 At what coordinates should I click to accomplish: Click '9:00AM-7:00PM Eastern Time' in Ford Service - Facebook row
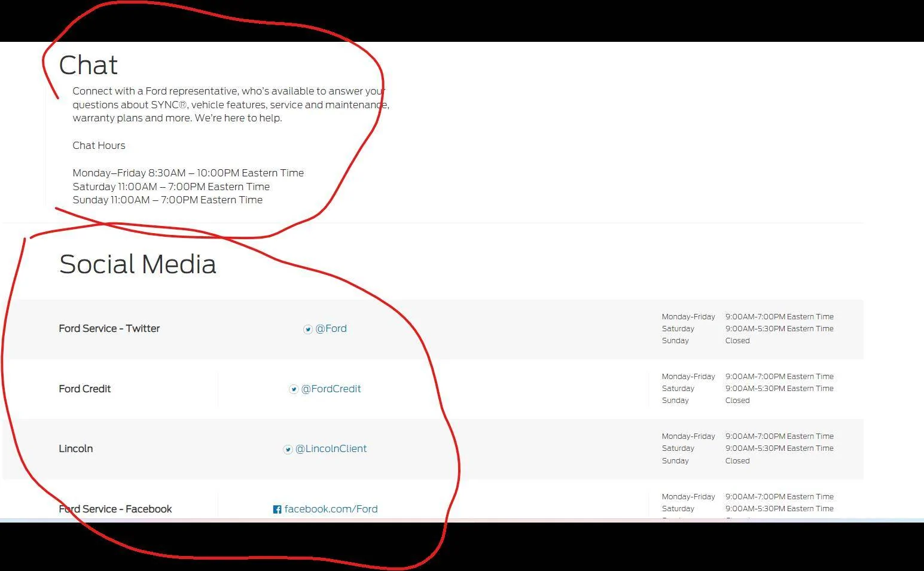pos(779,496)
